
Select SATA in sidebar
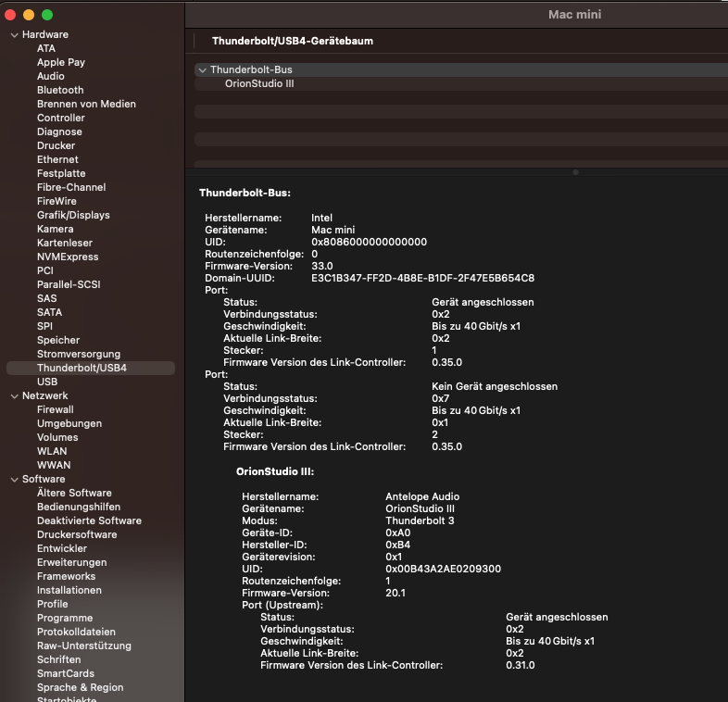(49, 312)
